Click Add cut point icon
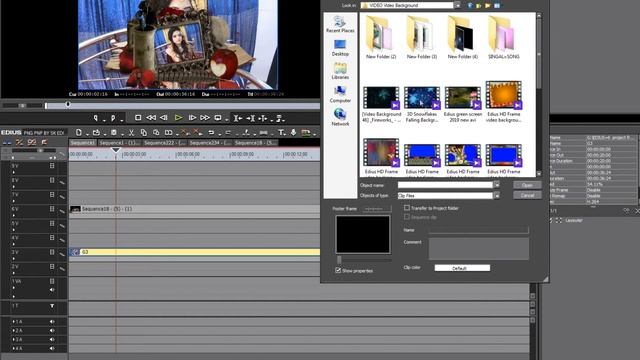Image resolution: width=640 pixels, height=360 pixels. tap(246, 133)
